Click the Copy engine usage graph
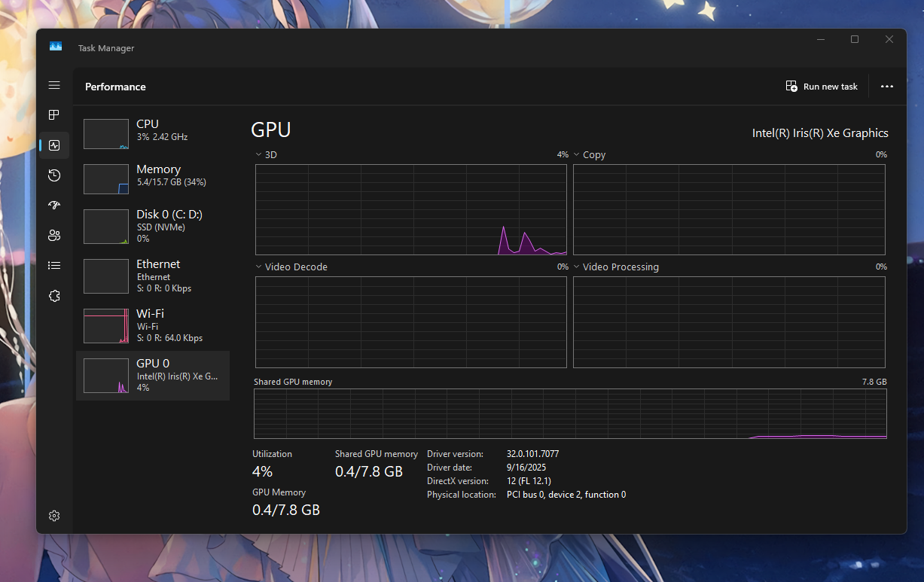 click(729, 210)
